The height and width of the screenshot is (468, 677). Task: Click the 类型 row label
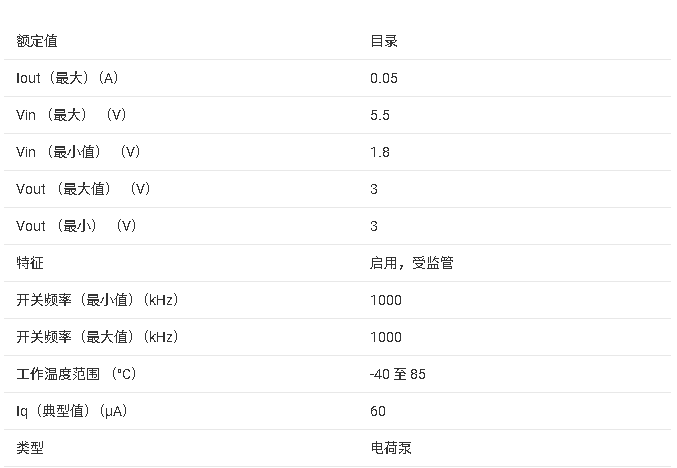[30, 448]
